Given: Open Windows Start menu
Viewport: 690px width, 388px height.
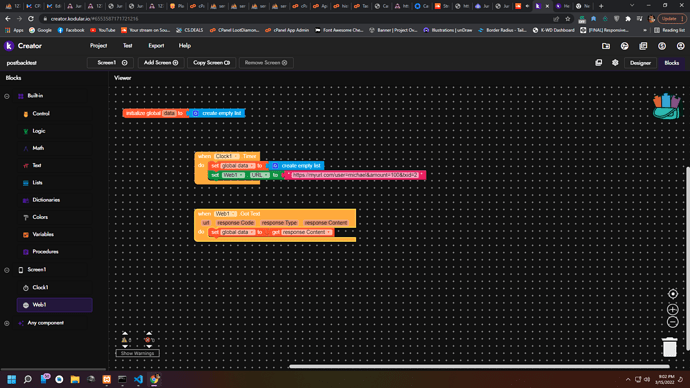Looking at the screenshot, I should [x=11, y=379].
